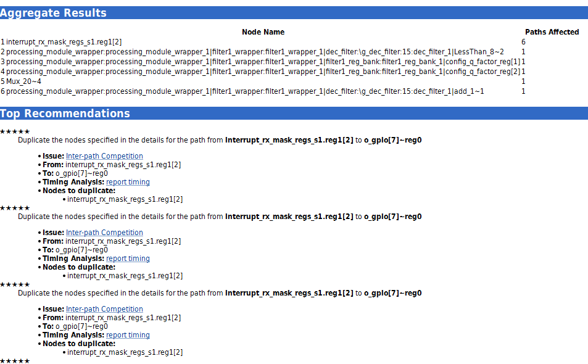588x364 pixels.
Task: Open the third recommendation's Inter-path Competition link
Action: tap(104, 309)
